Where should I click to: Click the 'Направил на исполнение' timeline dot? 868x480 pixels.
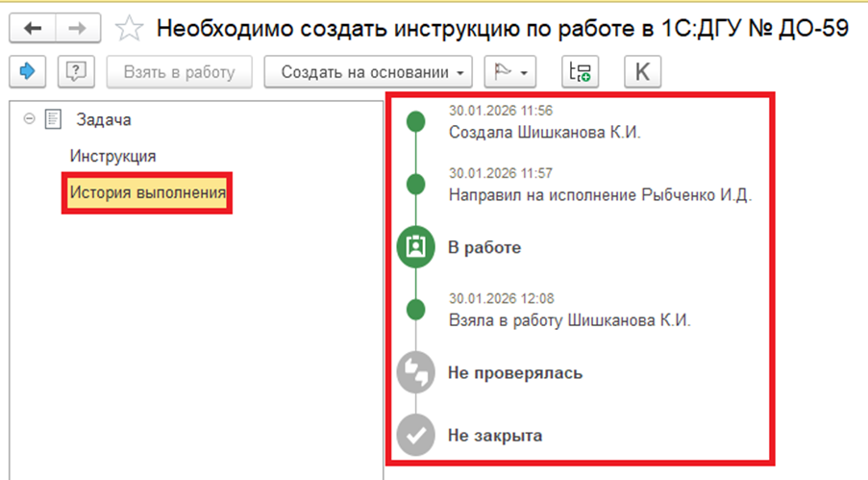[x=415, y=184]
